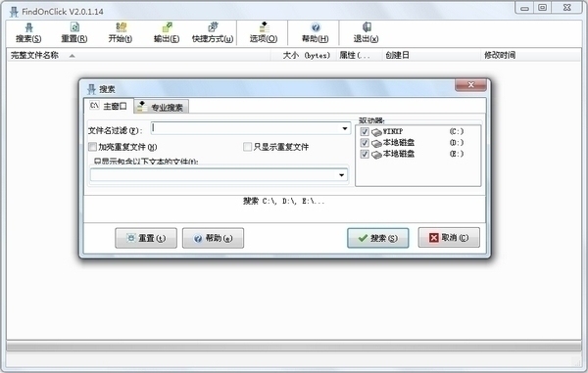588x373 pixels.
Task: Sort by the 修改时间 column header
Action: 530,56
